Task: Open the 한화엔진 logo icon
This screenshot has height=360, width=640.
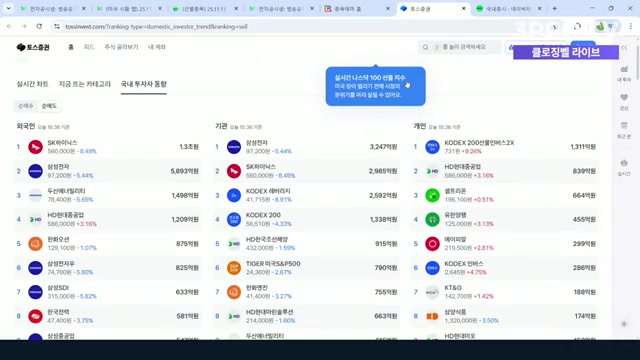Action: click(x=234, y=292)
